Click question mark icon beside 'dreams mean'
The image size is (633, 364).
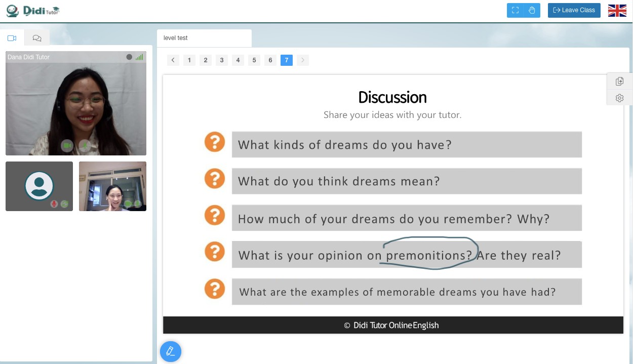pyautogui.click(x=215, y=178)
